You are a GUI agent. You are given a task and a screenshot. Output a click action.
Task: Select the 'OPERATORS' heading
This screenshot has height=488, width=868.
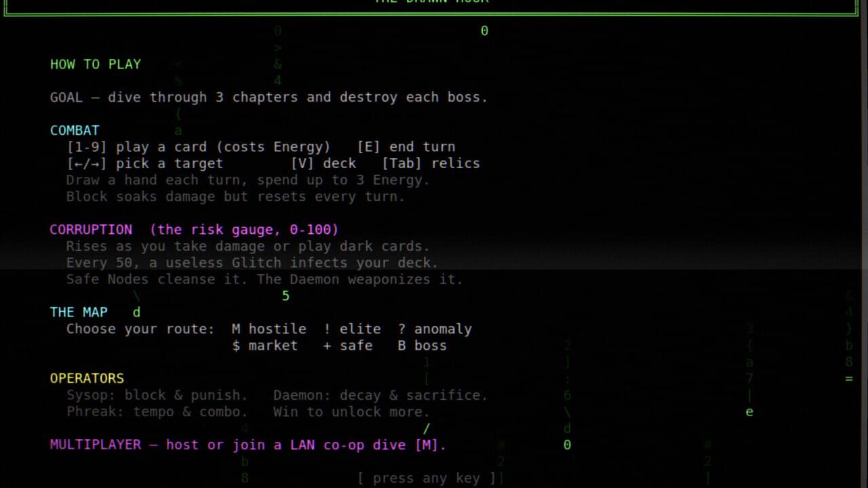tap(87, 378)
